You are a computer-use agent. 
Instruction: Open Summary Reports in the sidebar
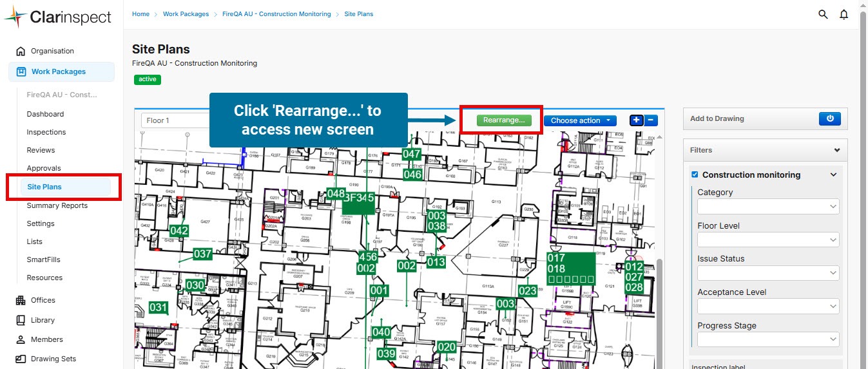[57, 205]
